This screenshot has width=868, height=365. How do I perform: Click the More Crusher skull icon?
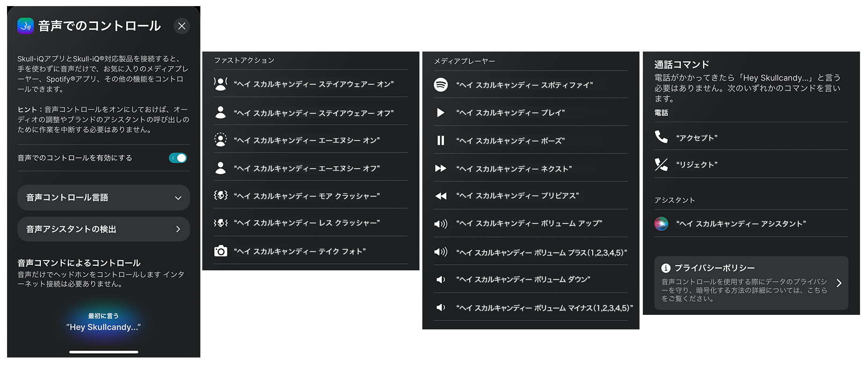[221, 195]
